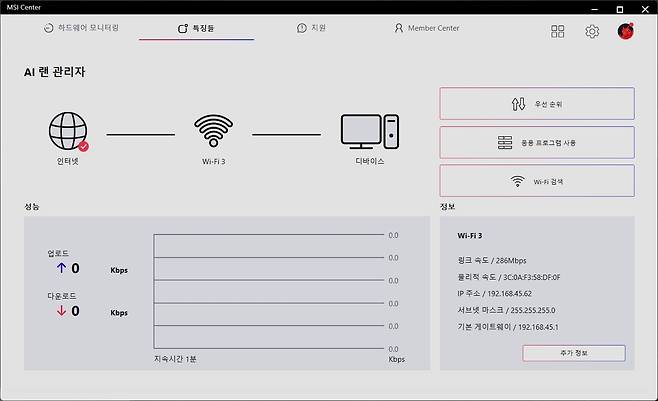Open settings via the gear icon
Screen dimensions: 658x401
[x=592, y=31]
